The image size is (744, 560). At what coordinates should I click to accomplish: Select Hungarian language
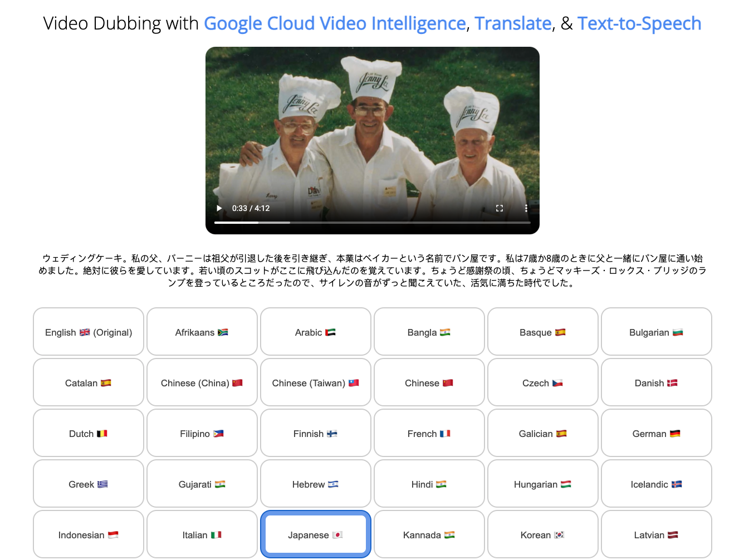(x=543, y=484)
